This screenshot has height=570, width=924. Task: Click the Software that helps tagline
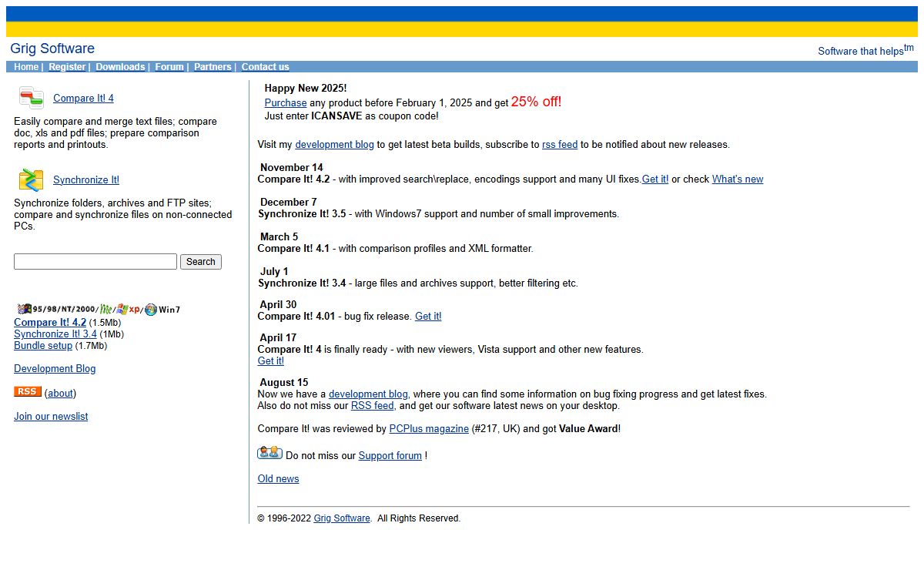click(x=865, y=50)
